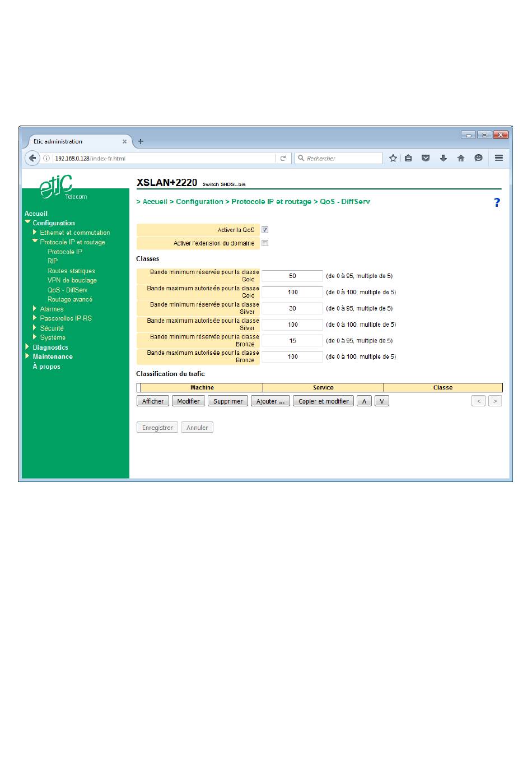Click the Bronze minimum band field

pyautogui.click(x=292, y=341)
